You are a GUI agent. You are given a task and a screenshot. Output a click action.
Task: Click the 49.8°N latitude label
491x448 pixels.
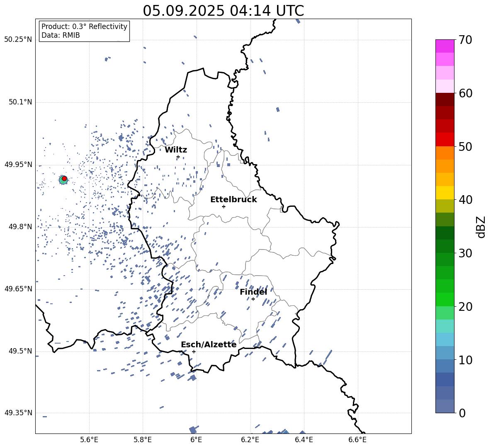tap(20, 227)
